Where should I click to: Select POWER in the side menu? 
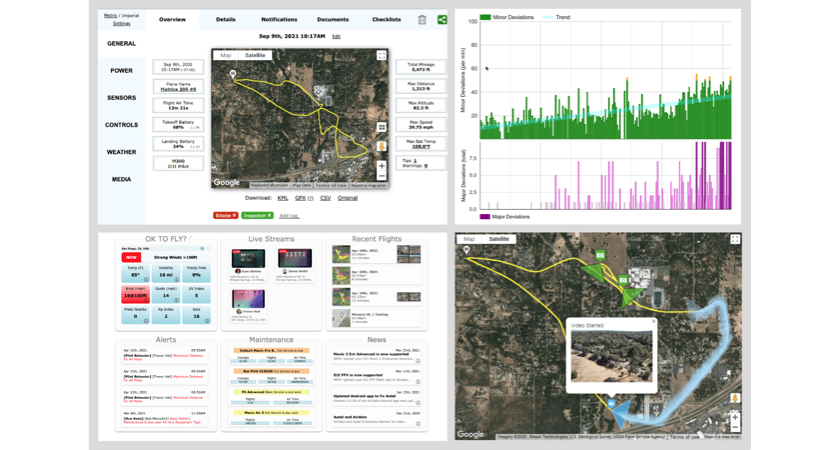122,71
